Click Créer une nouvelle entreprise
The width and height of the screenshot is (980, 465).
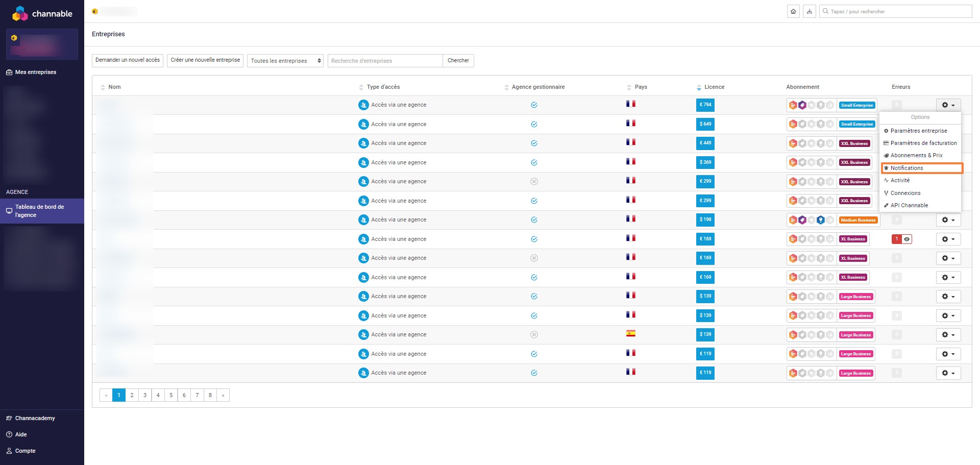pos(205,60)
